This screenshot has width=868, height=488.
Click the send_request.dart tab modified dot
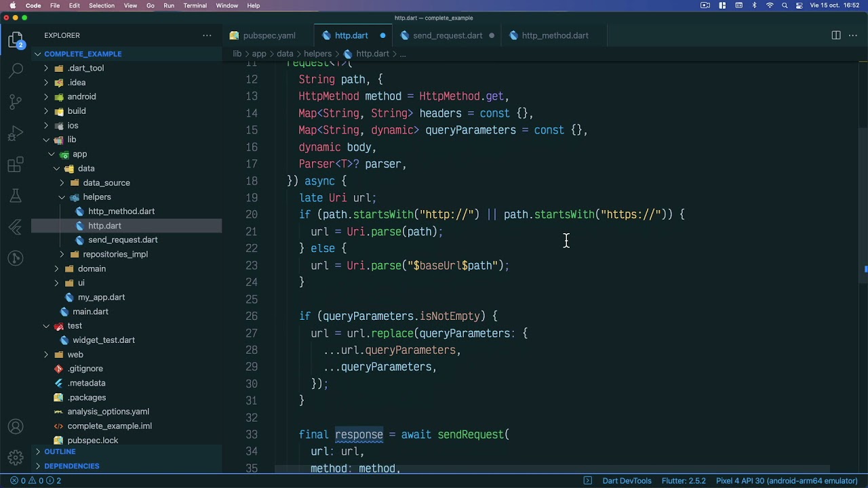(x=492, y=35)
